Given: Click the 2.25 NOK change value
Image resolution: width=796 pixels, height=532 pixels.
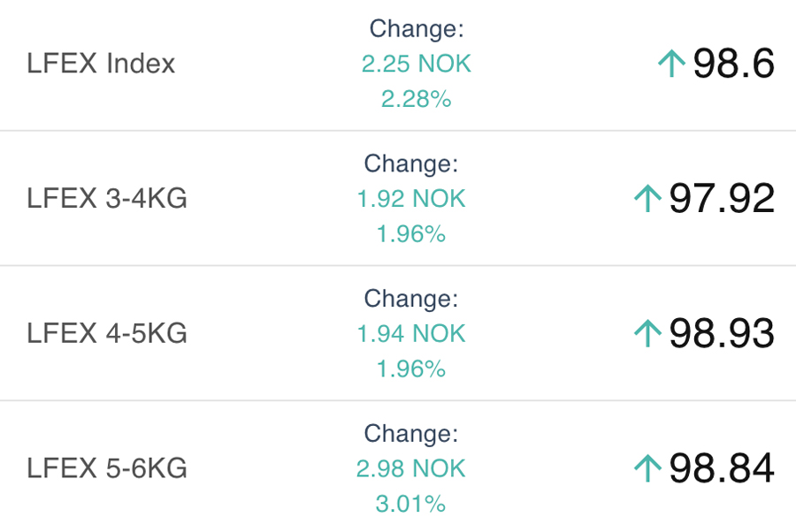Looking at the screenshot, I should (x=416, y=64).
